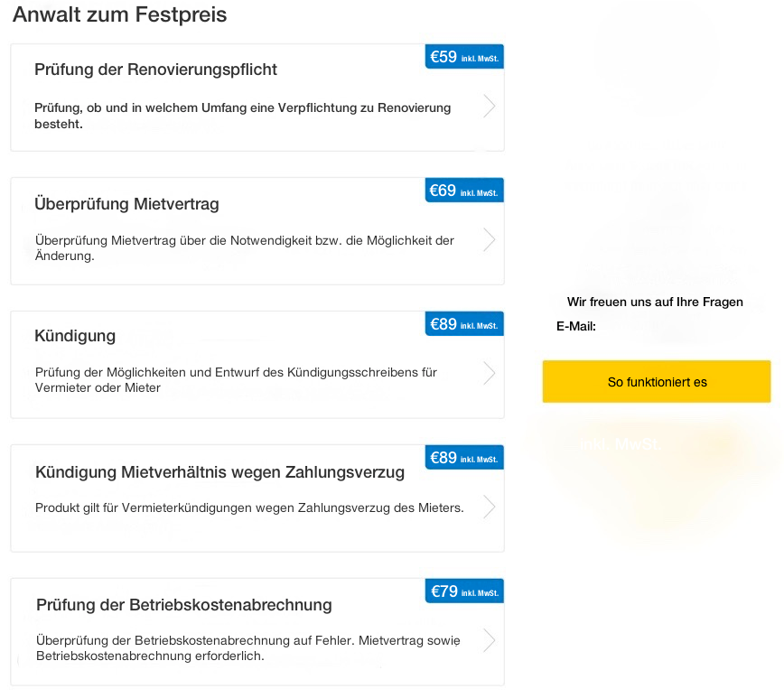Open Prüfung der Betriebskostenabrechnung heading
Viewport: 784px width, 698px height.
pos(184,605)
